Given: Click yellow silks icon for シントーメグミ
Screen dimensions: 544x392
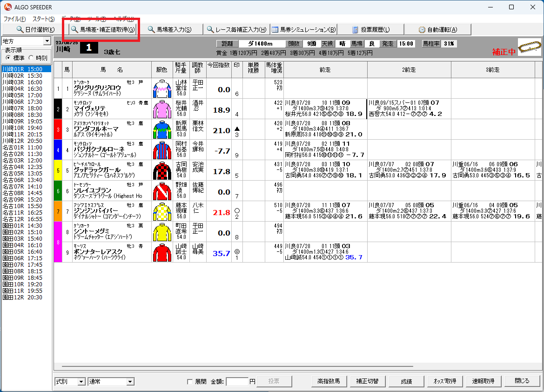Looking at the screenshot, I should (x=162, y=232).
